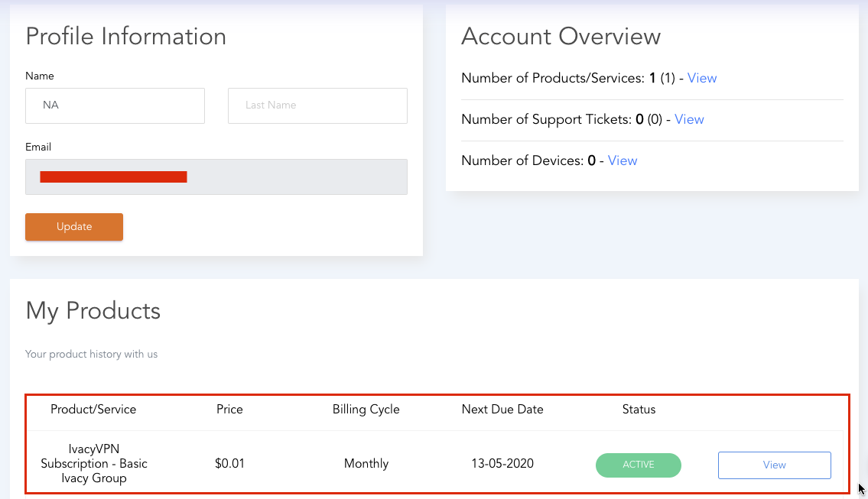Open View link for Support Tickets
The image size is (868, 499).
tap(689, 119)
